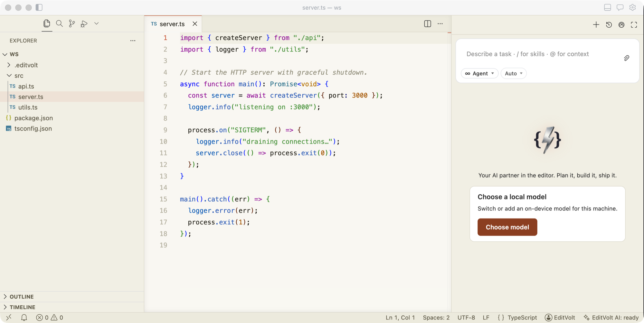Toggle the bottom panel layout icon
This screenshot has width=644, height=323.
pos(607,7)
